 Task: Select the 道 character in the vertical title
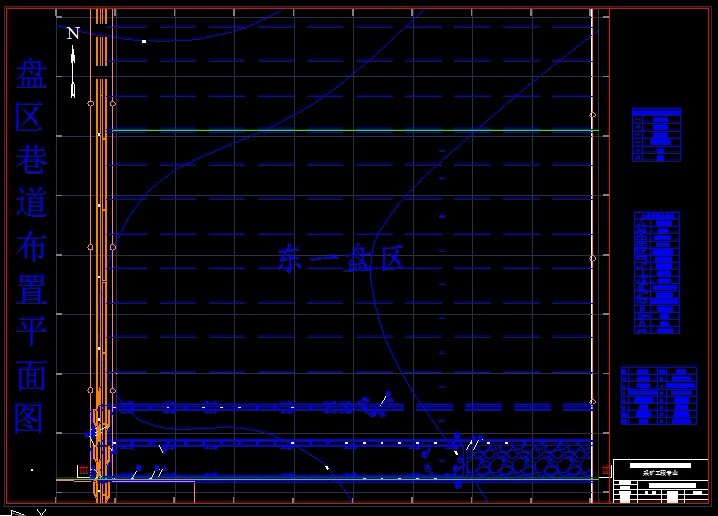(x=31, y=202)
